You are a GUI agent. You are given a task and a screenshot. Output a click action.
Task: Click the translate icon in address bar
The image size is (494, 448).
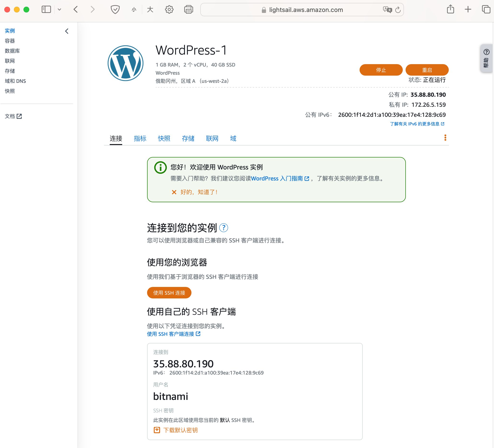point(387,10)
